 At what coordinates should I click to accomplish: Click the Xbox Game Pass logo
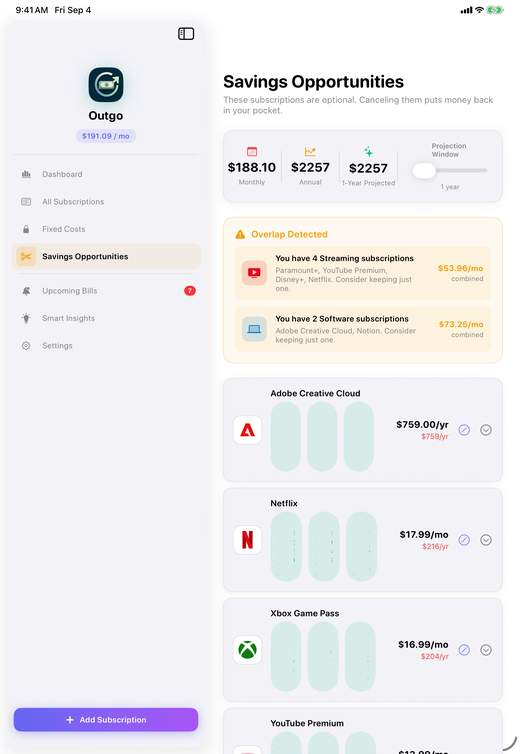click(x=247, y=650)
